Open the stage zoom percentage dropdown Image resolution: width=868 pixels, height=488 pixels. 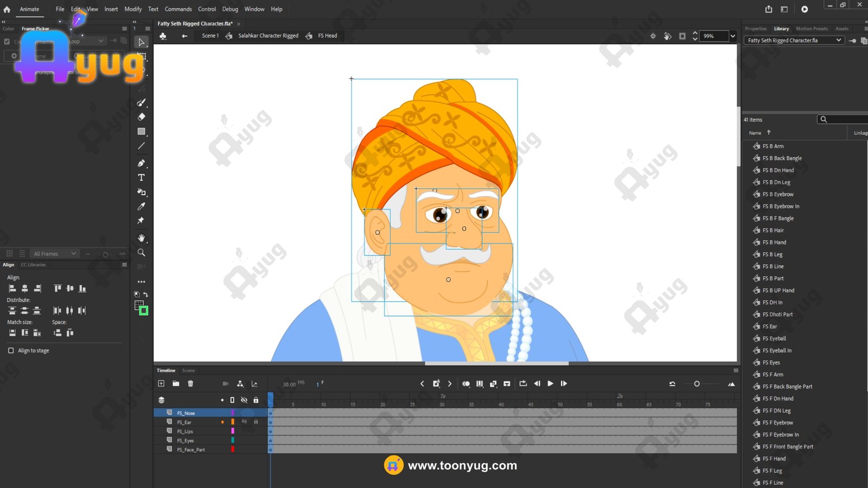(x=732, y=36)
